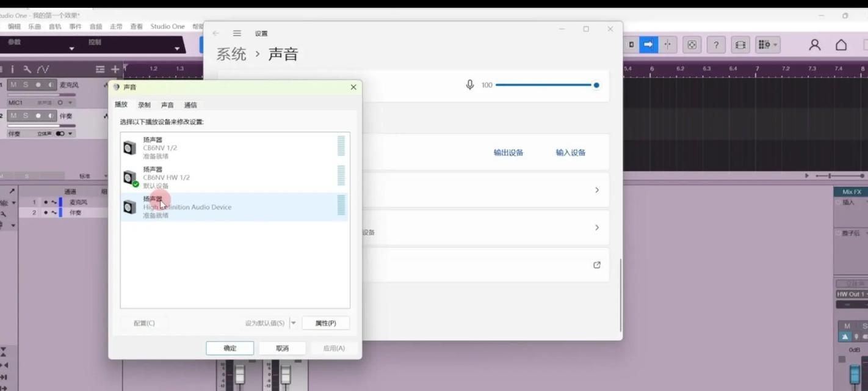This screenshot has width=868, height=391.
Task: Select High Definition Audio Device speaker
Action: point(234,206)
